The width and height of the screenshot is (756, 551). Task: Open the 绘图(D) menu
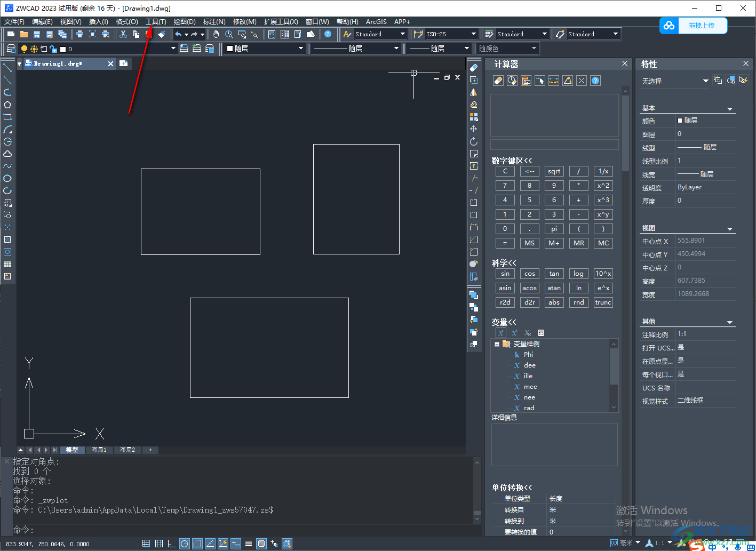[185, 22]
